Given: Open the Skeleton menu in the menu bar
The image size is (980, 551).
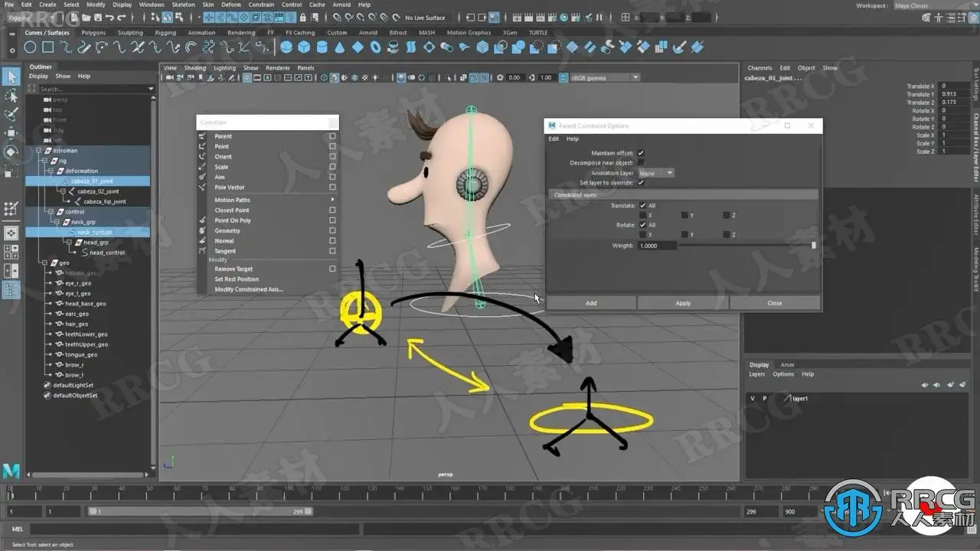Looking at the screenshot, I should click(x=183, y=5).
